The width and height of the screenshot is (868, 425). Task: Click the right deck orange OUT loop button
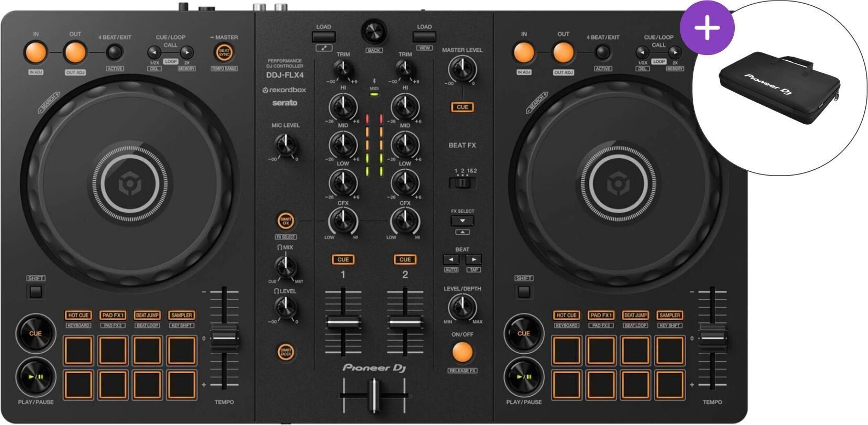point(563,52)
